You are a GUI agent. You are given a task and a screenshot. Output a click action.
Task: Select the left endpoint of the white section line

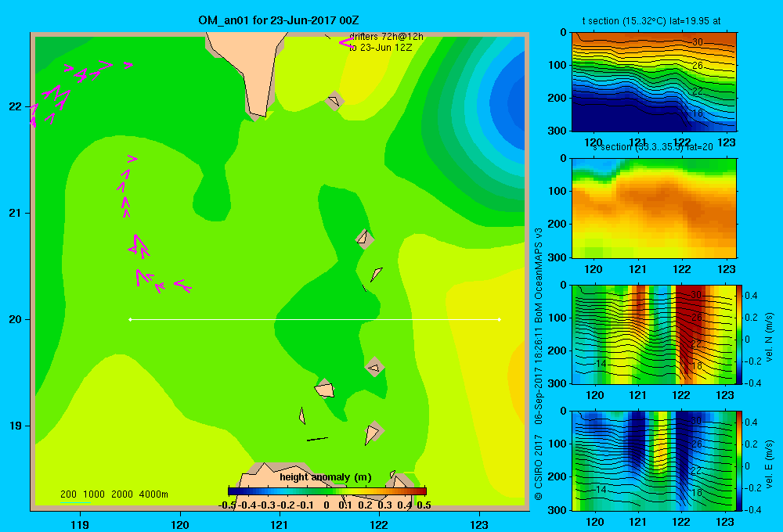coord(130,319)
